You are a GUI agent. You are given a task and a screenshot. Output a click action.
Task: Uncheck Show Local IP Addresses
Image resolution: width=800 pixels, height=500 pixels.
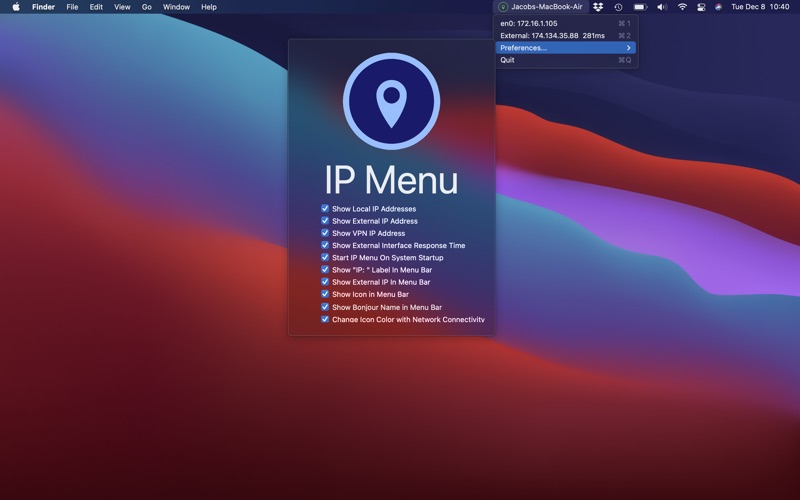[x=325, y=209]
